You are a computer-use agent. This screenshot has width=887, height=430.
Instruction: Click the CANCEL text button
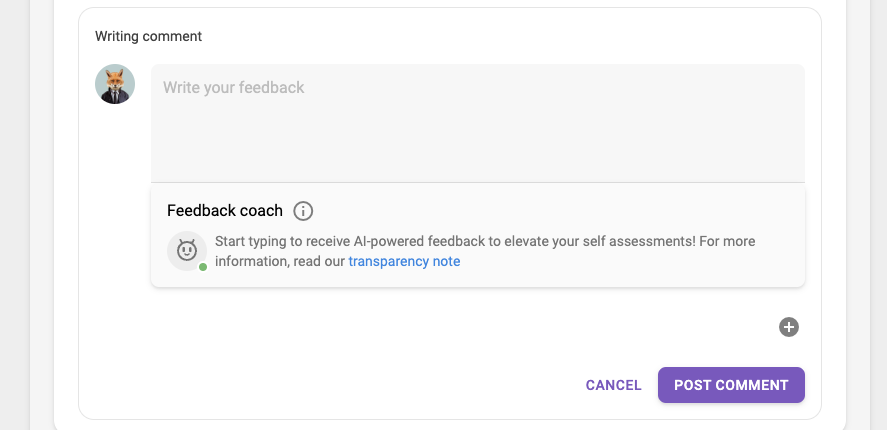(x=613, y=385)
